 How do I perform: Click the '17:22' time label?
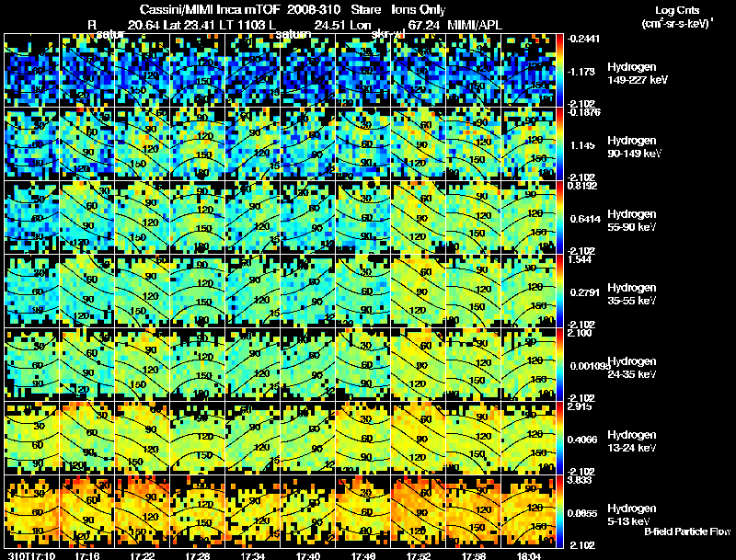[x=143, y=556]
